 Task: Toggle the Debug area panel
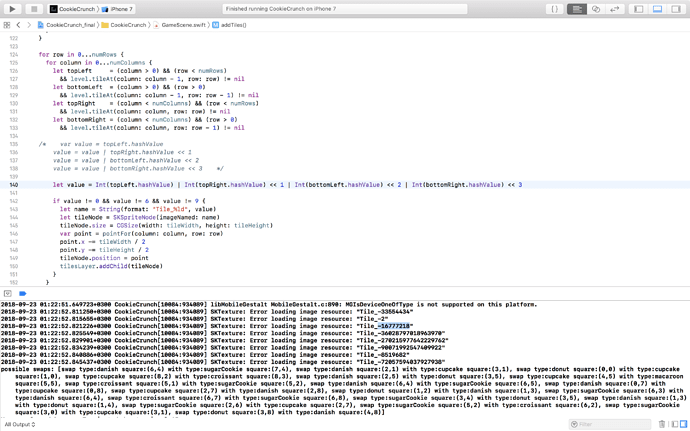(657, 9)
